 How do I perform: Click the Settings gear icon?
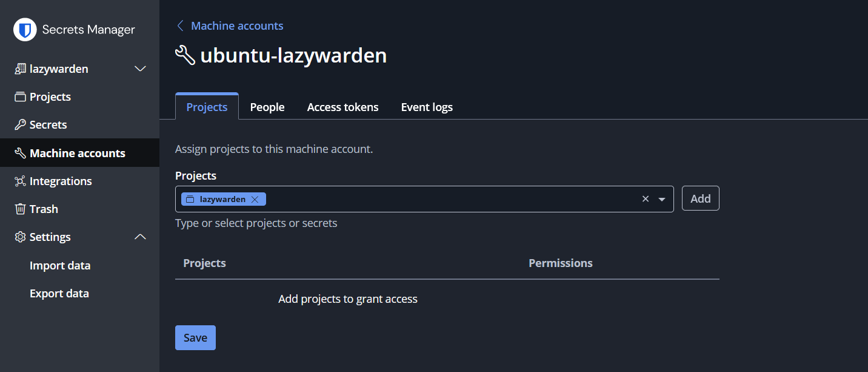point(20,237)
